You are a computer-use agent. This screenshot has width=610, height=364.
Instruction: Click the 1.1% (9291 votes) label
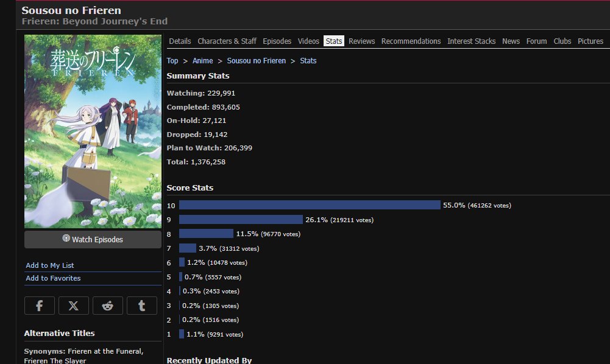pyautogui.click(x=215, y=334)
